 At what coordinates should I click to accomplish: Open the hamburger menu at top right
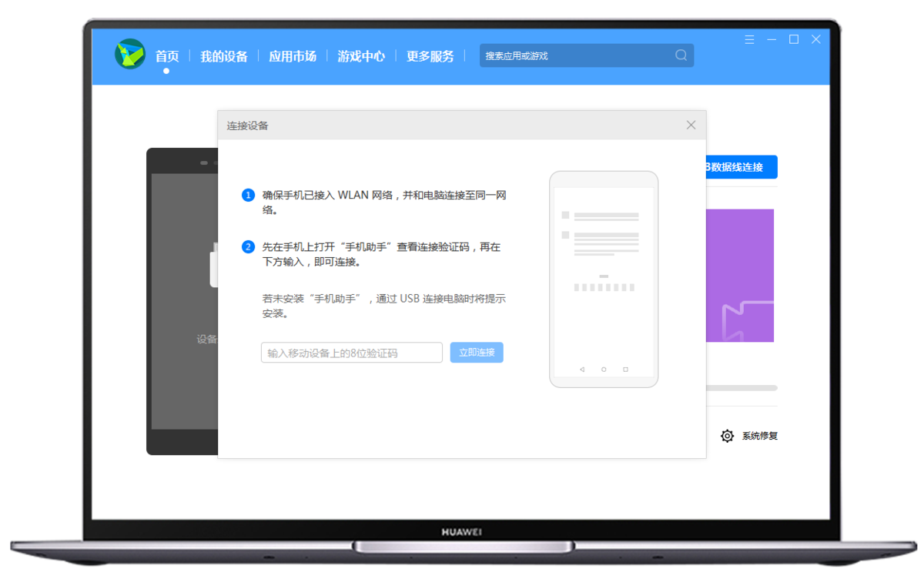click(748, 39)
